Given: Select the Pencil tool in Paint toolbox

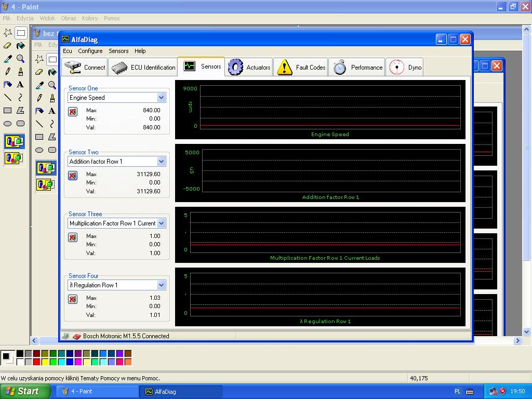Looking at the screenshot, I should pos(8,72).
